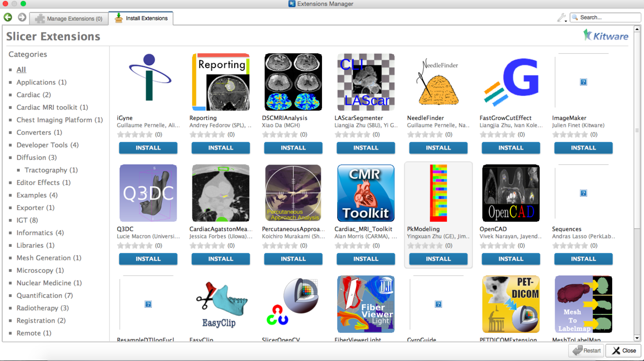This screenshot has height=361, width=644.
Task: Select the Install Extensions tab
Action: point(141,18)
